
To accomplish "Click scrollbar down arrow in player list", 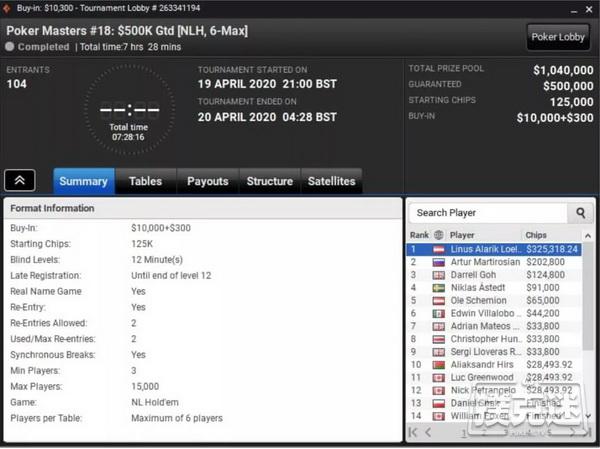I will tap(589, 416).
